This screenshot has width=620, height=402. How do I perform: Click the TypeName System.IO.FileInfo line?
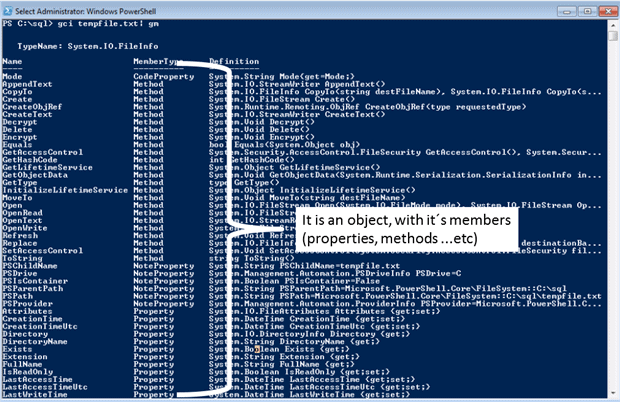88,46
